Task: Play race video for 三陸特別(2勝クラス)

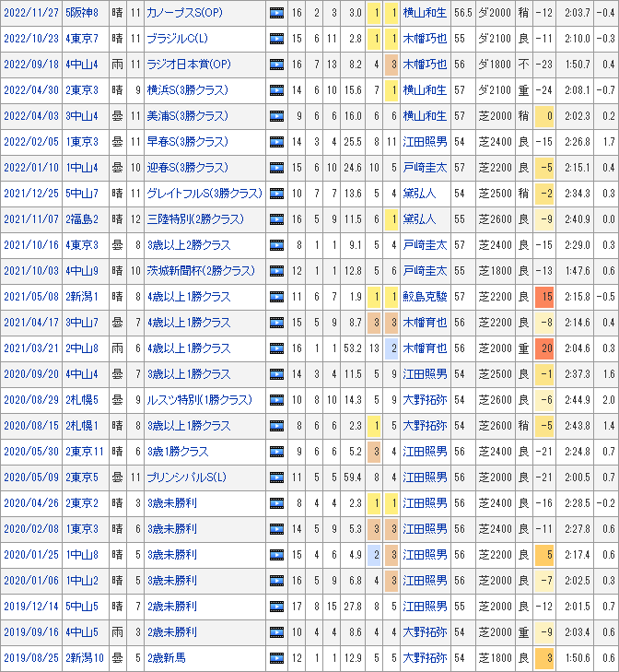Action: [276, 219]
